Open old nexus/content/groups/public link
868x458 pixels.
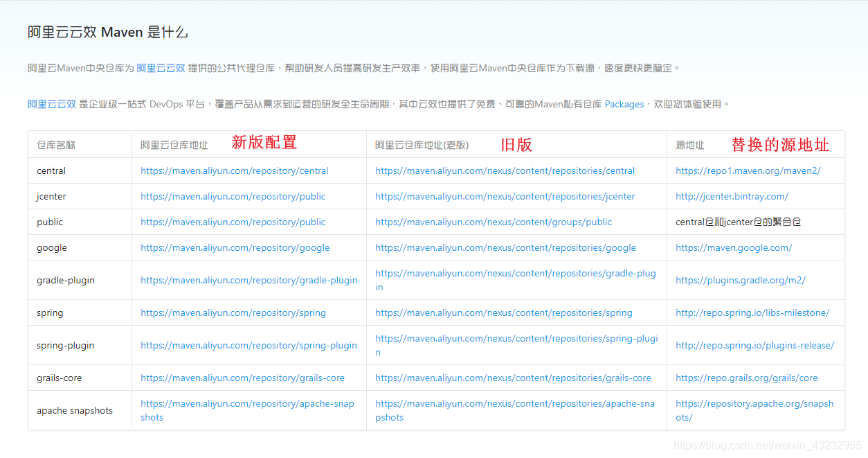494,222
